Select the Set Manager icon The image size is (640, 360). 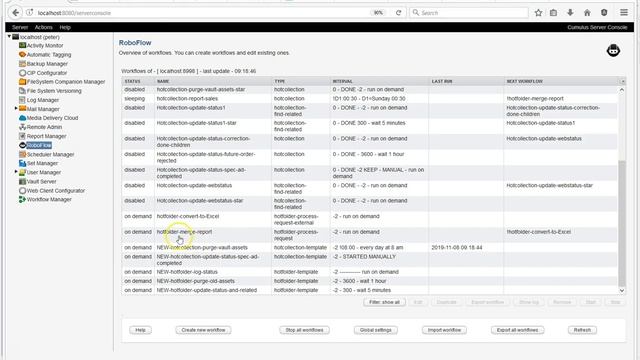(22, 163)
